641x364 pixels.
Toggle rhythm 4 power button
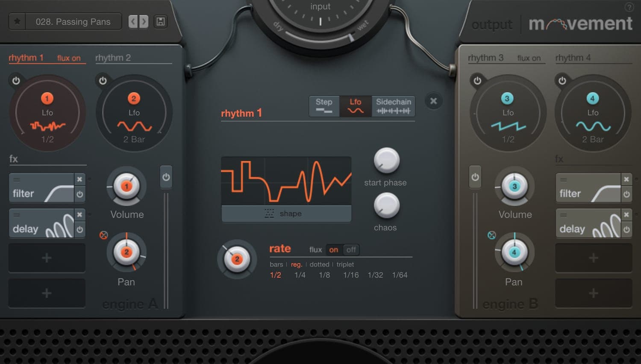point(562,80)
